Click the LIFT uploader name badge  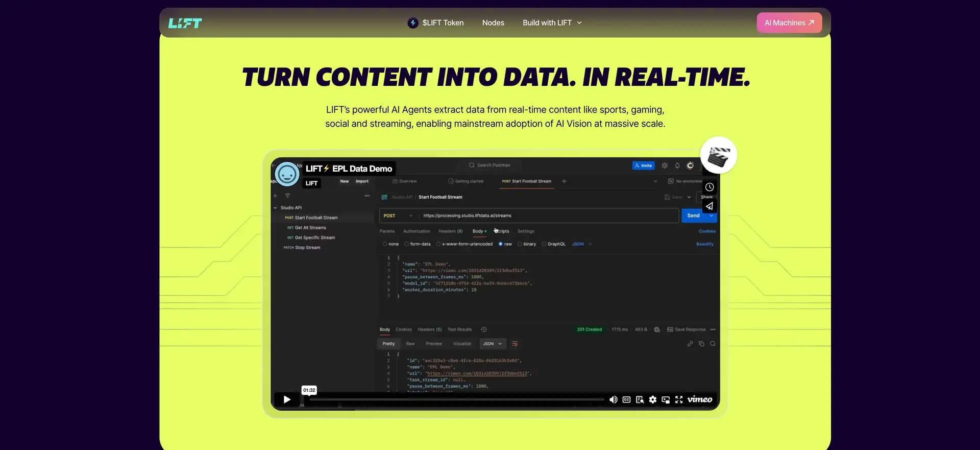312,183
